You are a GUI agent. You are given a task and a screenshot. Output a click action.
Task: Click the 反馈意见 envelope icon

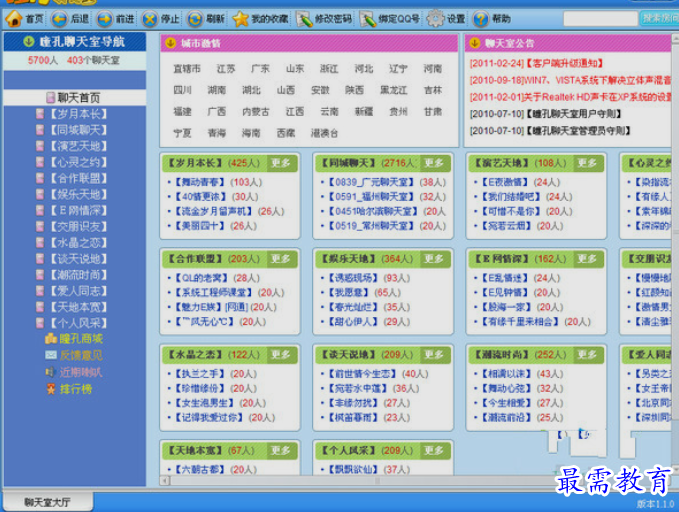[x=51, y=355]
